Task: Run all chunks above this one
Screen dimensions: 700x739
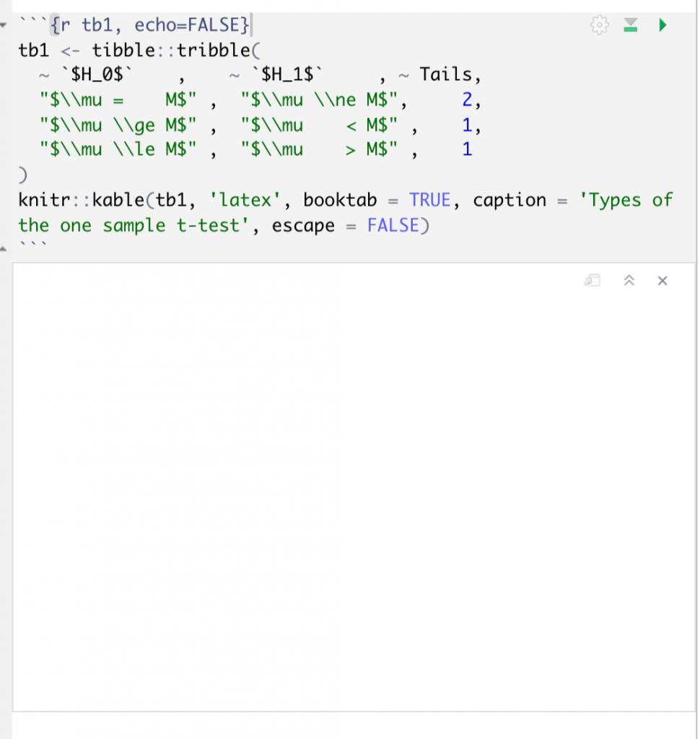Action: click(631, 26)
